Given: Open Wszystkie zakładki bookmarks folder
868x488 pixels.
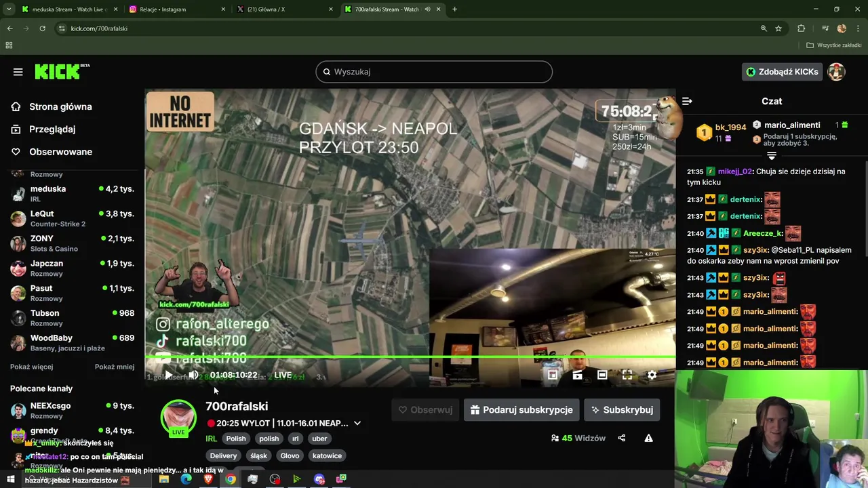Looking at the screenshot, I should point(833,45).
